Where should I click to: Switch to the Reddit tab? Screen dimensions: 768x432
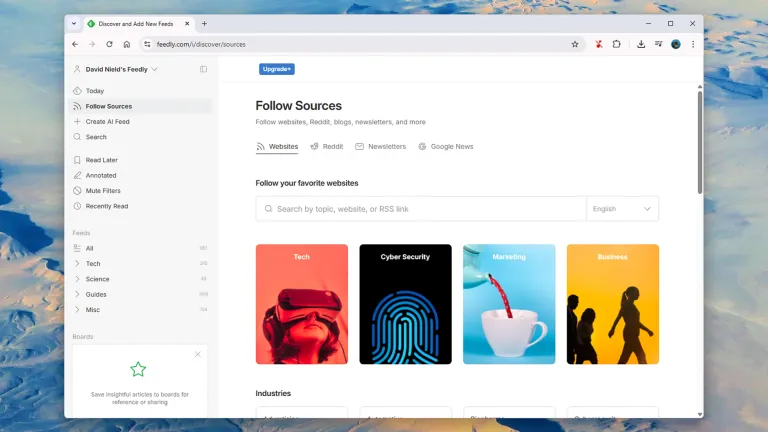pos(327,147)
